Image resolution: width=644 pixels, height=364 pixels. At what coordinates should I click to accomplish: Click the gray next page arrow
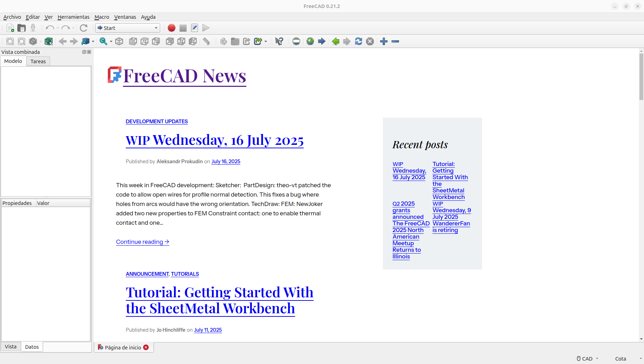pos(347,42)
